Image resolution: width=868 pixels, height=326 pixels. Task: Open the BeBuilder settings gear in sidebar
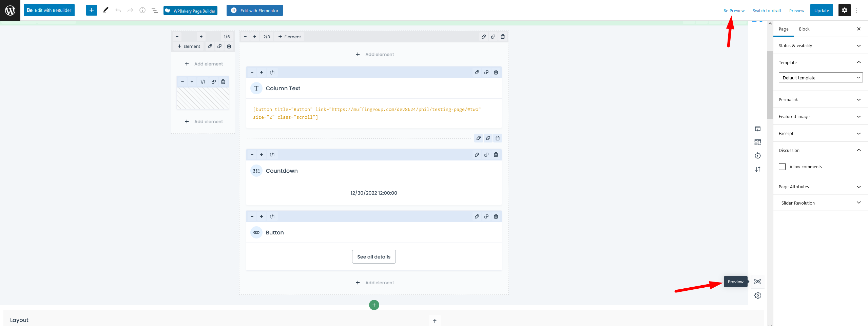[758, 295]
